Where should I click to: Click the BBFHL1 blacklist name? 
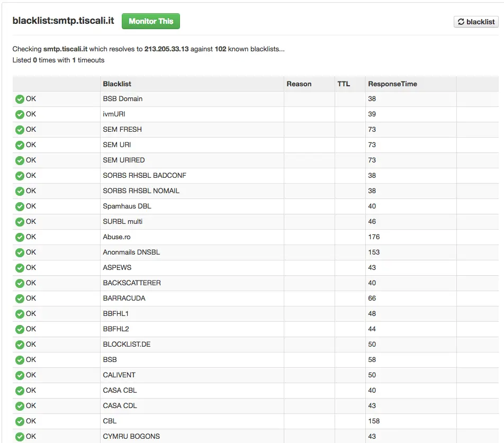pyautogui.click(x=116, y=313)
